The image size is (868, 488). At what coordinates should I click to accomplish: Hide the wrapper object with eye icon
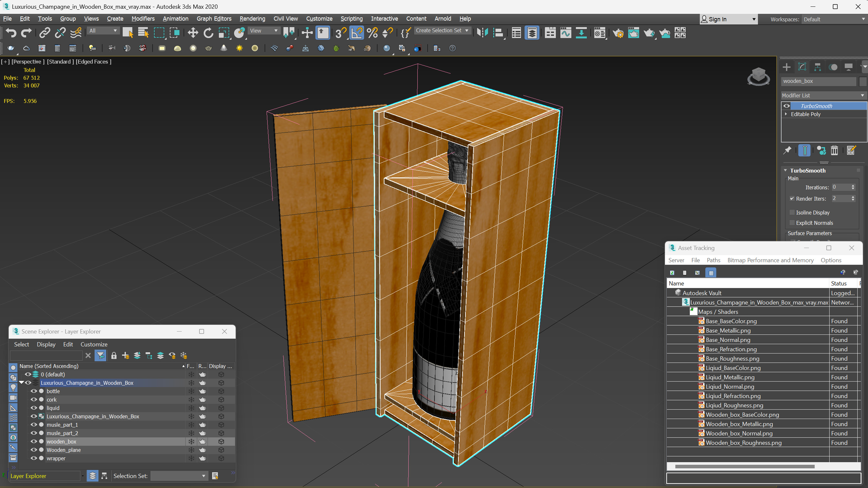pyautogui.click(x=34, y=458)
